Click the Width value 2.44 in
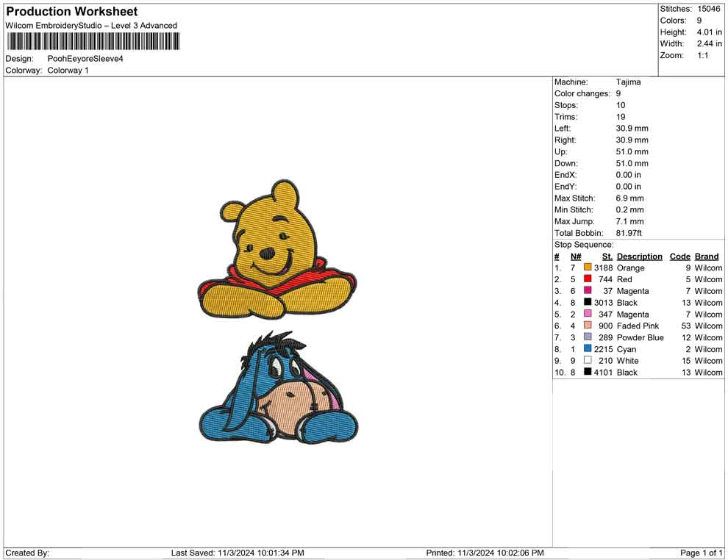The image size is (728, 560). point(709,43)
